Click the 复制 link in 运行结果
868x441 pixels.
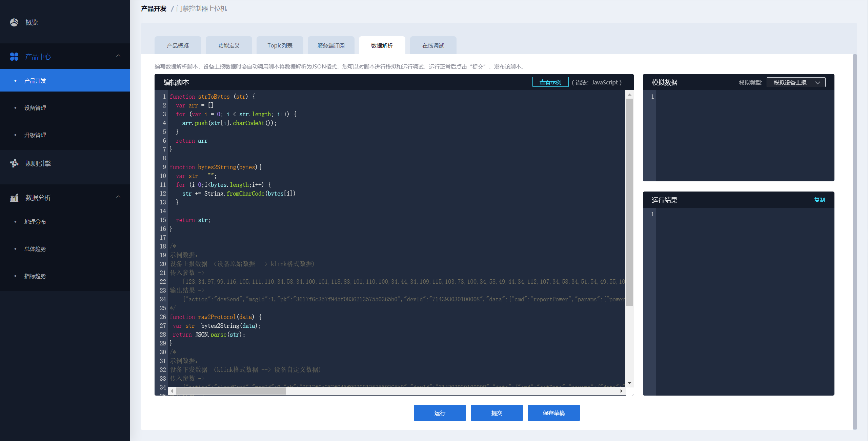coord(819,200)
